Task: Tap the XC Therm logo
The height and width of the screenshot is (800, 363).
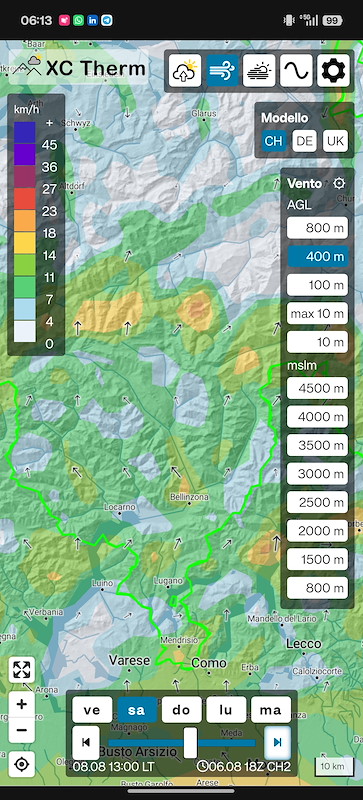Action: (x=79, y=67)
